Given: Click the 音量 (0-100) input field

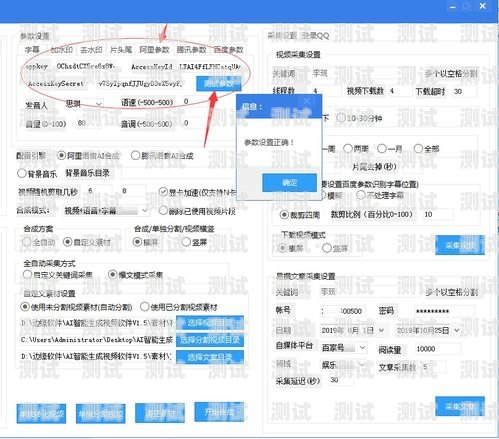Looking at the screenshot, I should 89,123.
